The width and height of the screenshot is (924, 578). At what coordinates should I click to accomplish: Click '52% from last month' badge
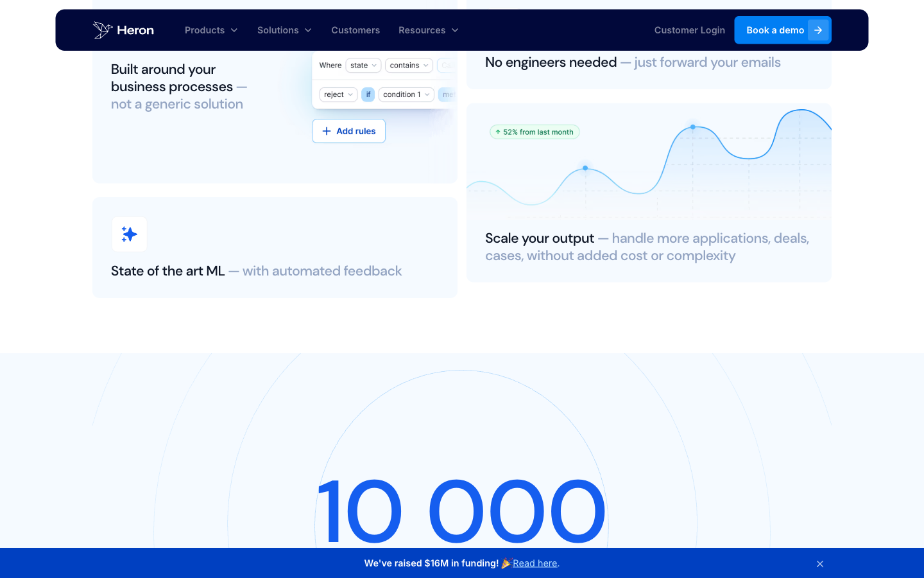click(x=535, y=132)
